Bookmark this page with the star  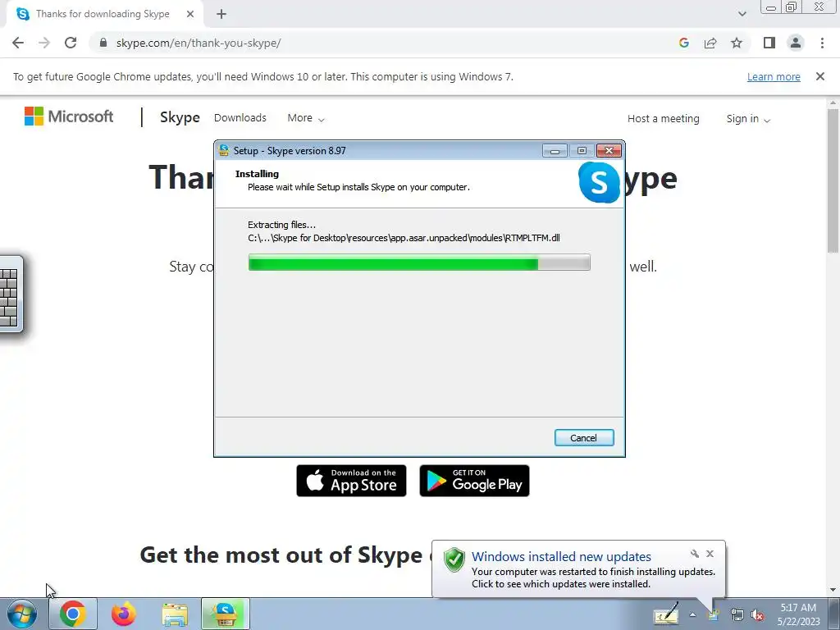(737, 43)
